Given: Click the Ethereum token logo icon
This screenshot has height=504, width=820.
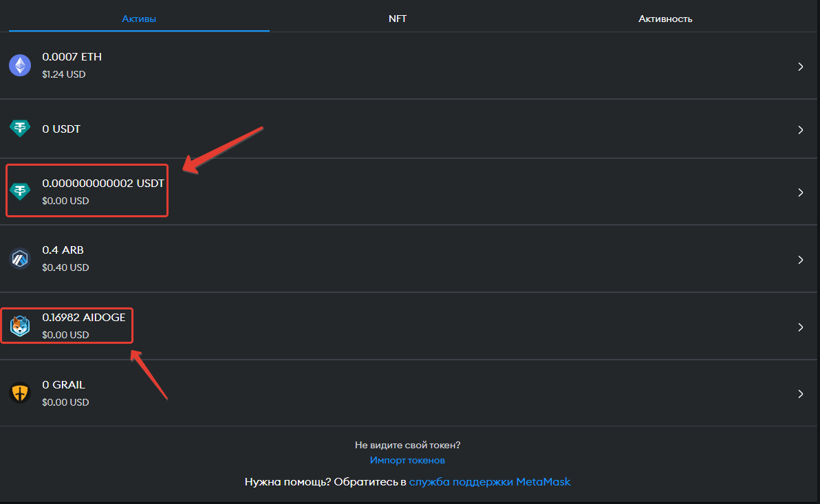Looking at the screenshot, I should point(20,65).
